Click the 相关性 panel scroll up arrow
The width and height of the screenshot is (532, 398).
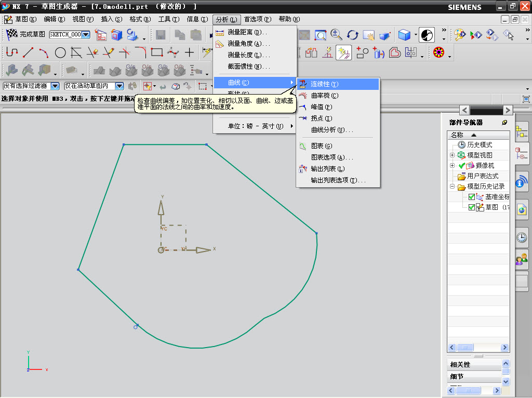click(506, 363)
